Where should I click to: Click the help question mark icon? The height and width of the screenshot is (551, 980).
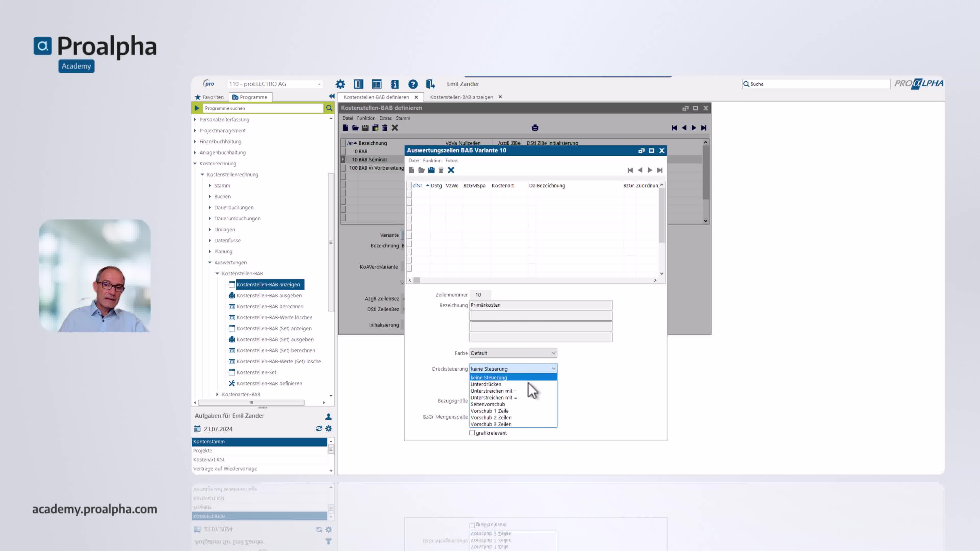[413, 84]
